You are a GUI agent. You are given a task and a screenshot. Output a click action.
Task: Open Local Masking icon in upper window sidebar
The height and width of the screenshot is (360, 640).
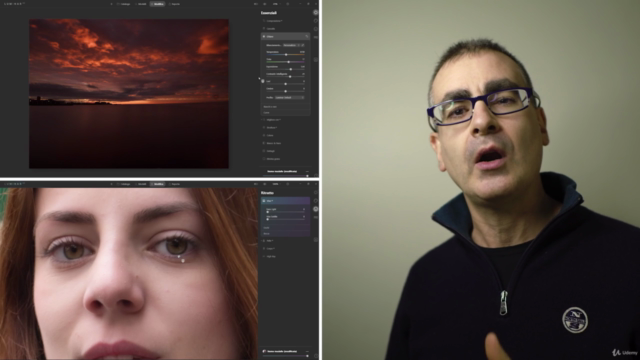click(316, 60)
